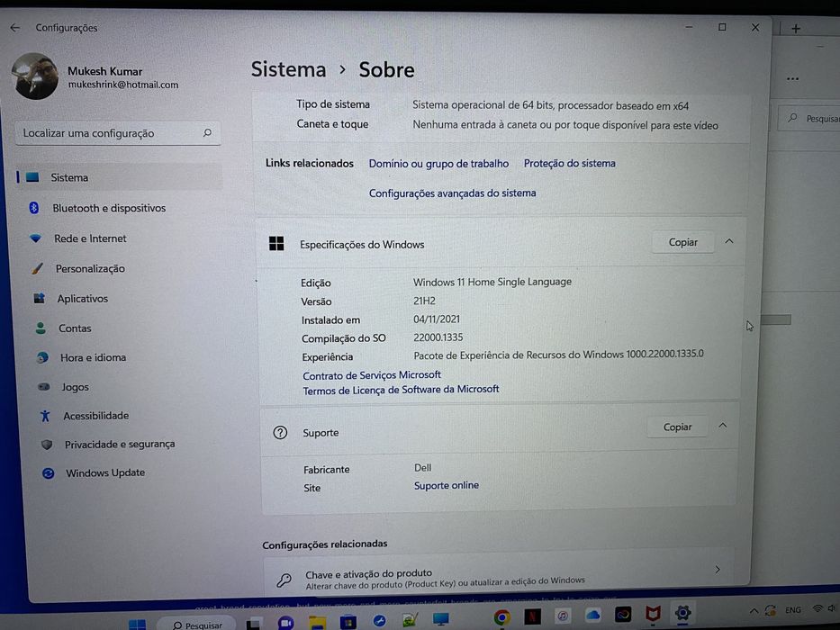Click the ENG language indicator in tray

pyautogui.click(x=793, y=609)
